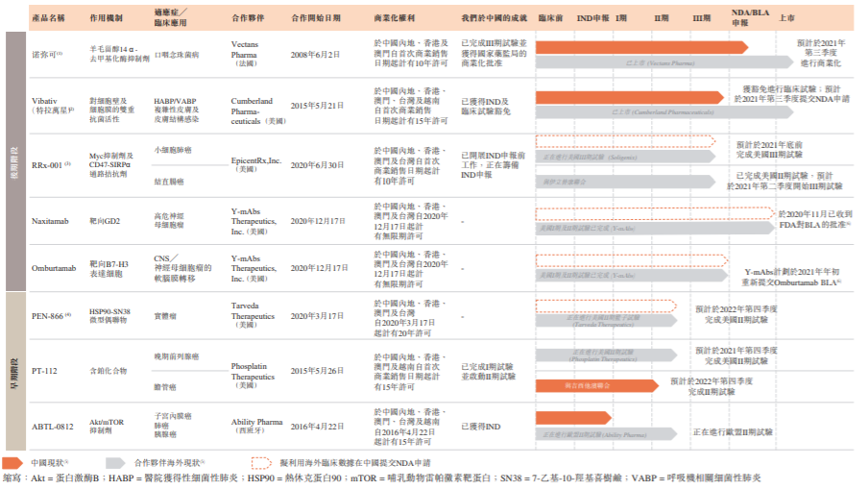Click the date 2015年5月26日
The height and width of the screenshot is (490, 868).
click(317, 371)
